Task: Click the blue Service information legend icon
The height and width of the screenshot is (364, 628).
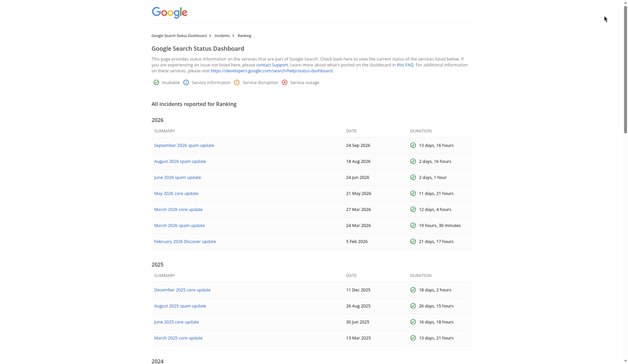Action: (186, 82)
